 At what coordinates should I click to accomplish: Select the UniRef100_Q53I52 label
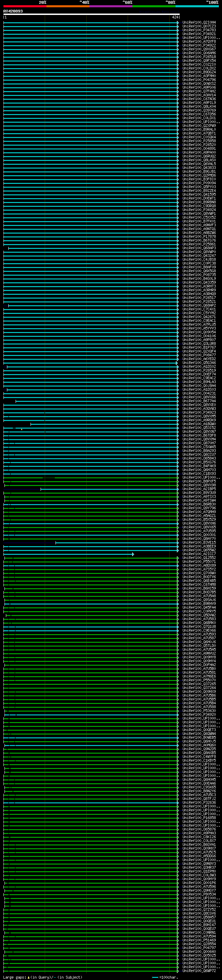coord(199,428)
